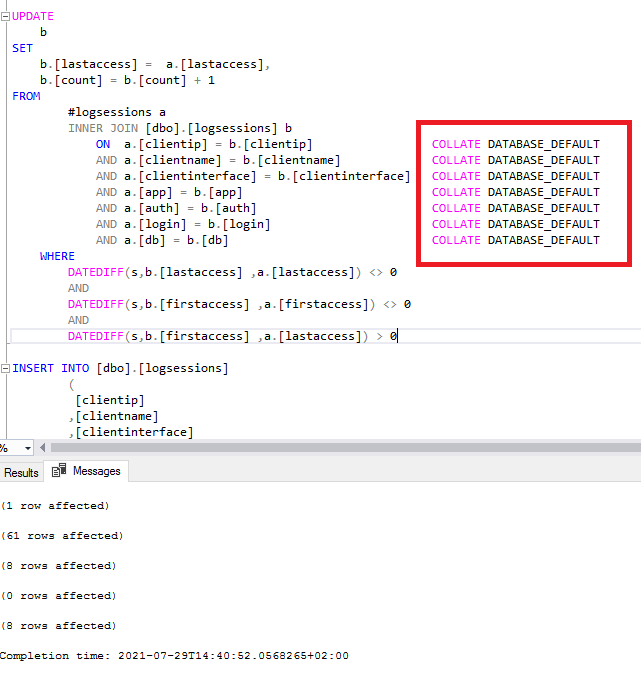This screenshot has width=641, height=680.
Task: Click a.[login] = b.[login] condition
Action: [197, 225]
